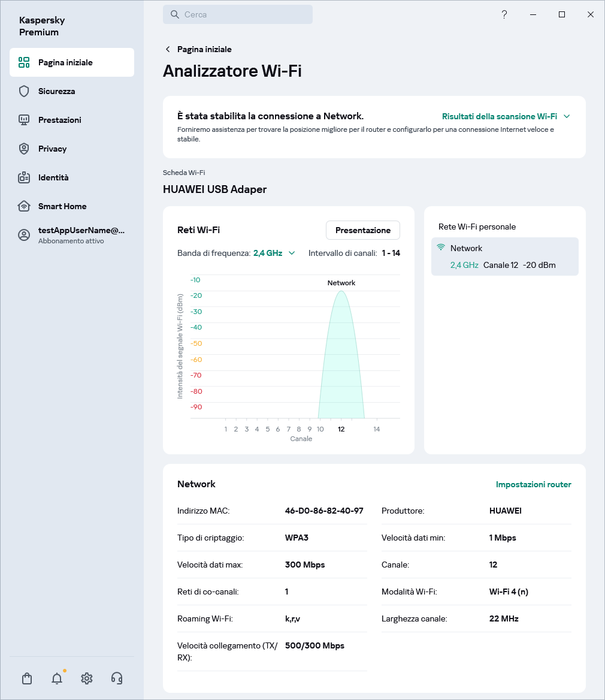Open the notifications bell icon
Screen dimensions: 605x700
(x=57, y=678)
